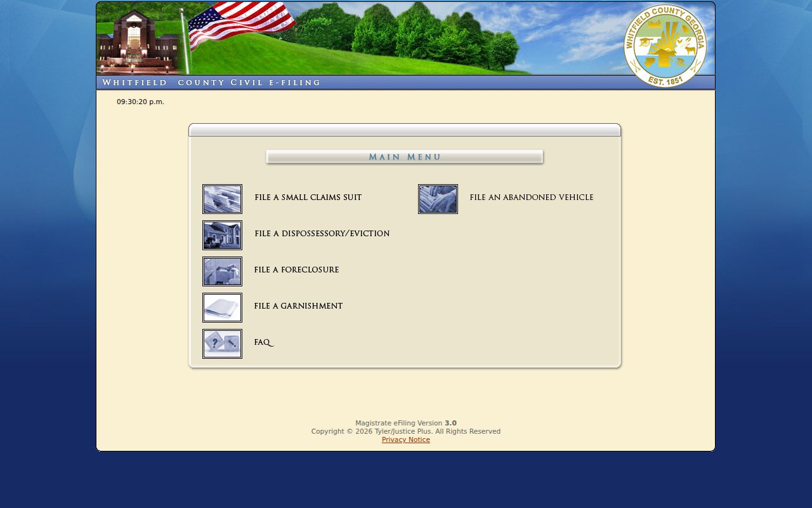Image resolution: width=812 pixels, height=508 pixels.
Task: Click the small claims suit file-folder icon
Action: 222,199
